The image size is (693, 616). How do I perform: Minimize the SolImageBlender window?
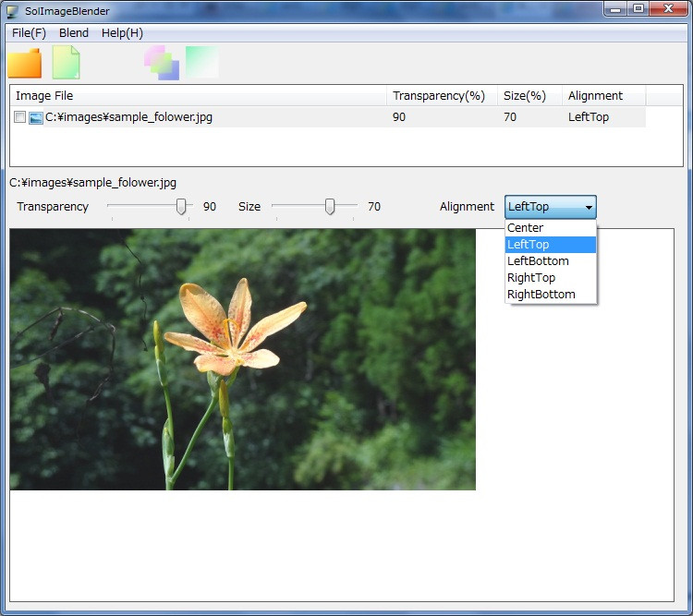(x=615, y=9)
